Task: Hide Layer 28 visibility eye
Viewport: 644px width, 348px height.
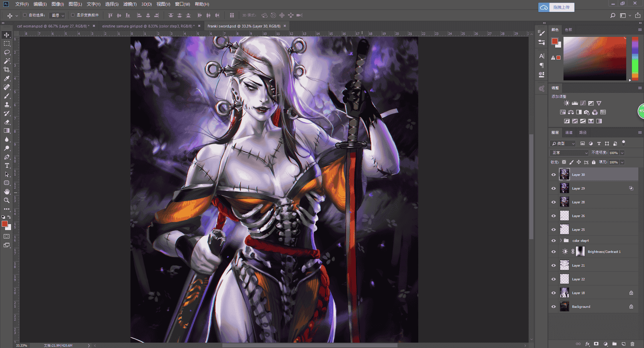Action: click(554, 202)
